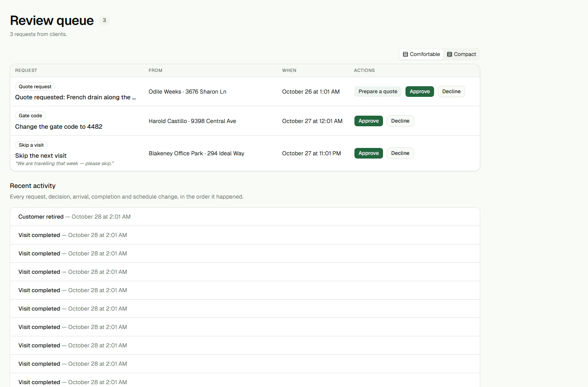Open the French drain quote request title
This screenshot has width=588, height=387.
(x=76, y=97)
